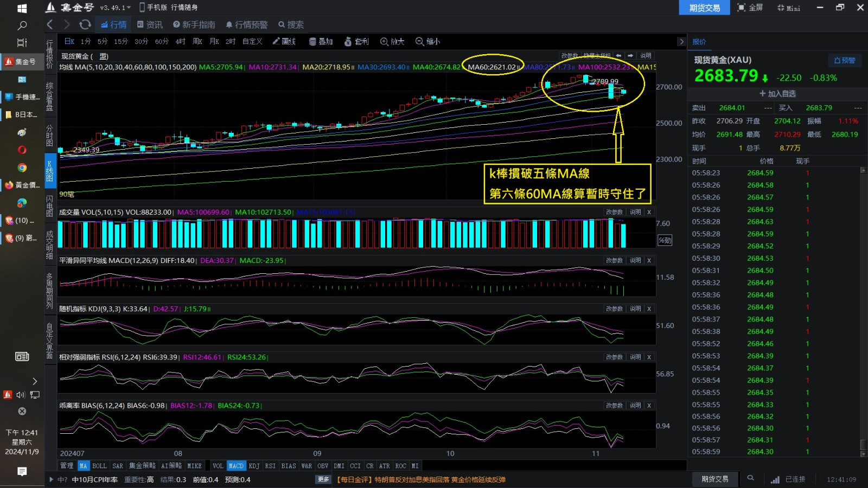868x488 pixels.
Task: Click the 套利 arbitrage icon
Action: tap(356, 41)
